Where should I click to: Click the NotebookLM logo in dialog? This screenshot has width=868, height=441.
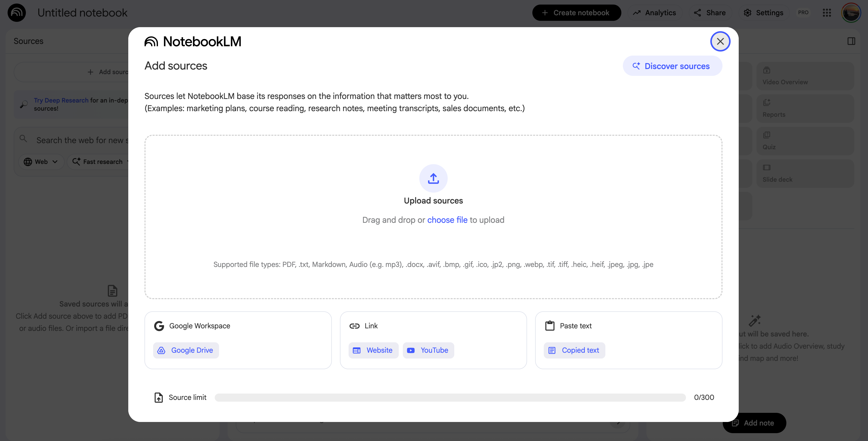tap(193, 41)
